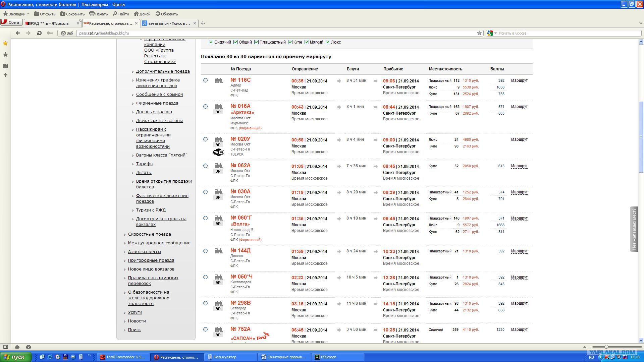Click the Wi-Fi icon of train 020У
The width and height of the screenshot is (644, 362).
(x=218, y=153)
